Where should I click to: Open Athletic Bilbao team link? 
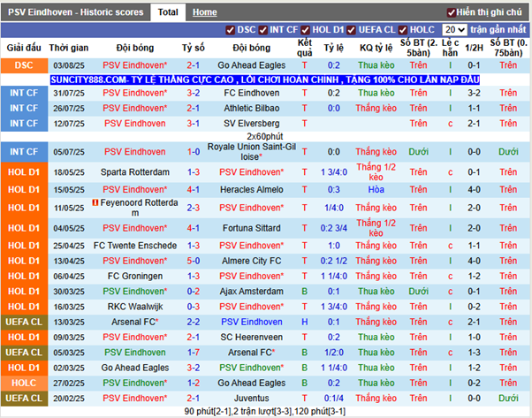251,108
